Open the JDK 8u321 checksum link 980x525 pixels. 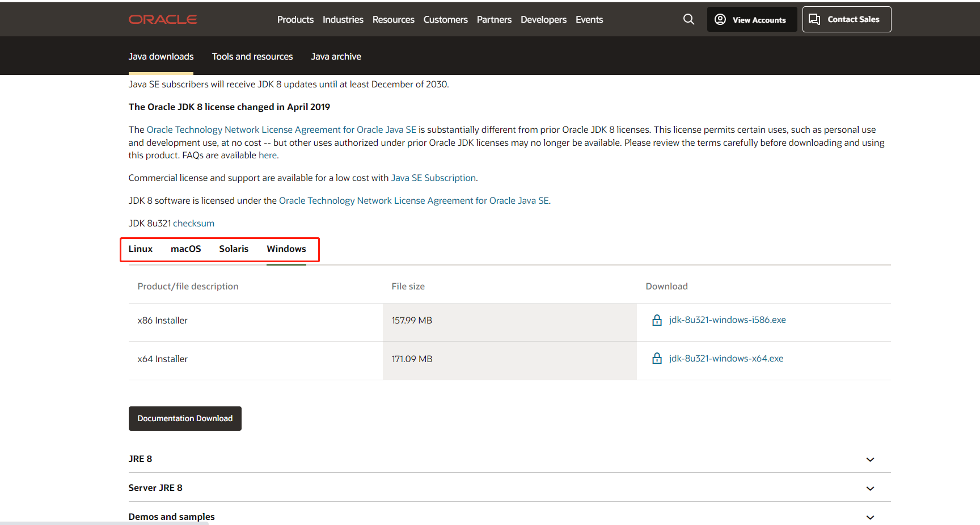coord(193,222)
